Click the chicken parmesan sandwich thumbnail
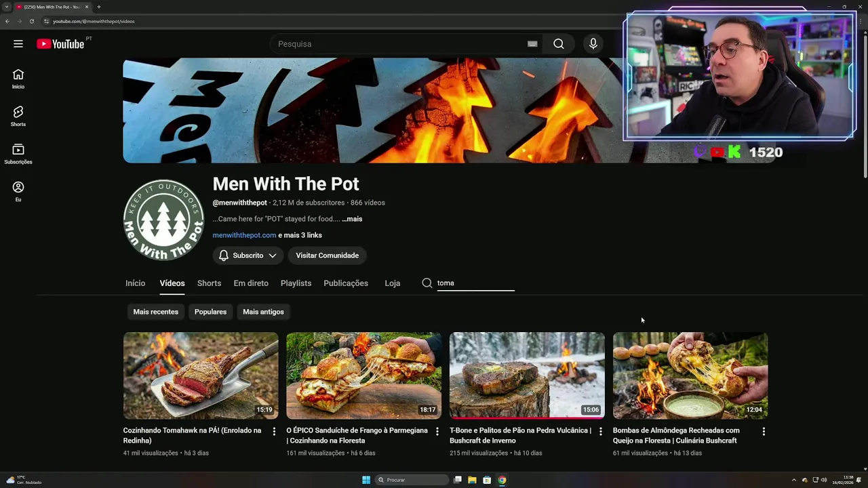The image size is (868, 488). point(363,375)
